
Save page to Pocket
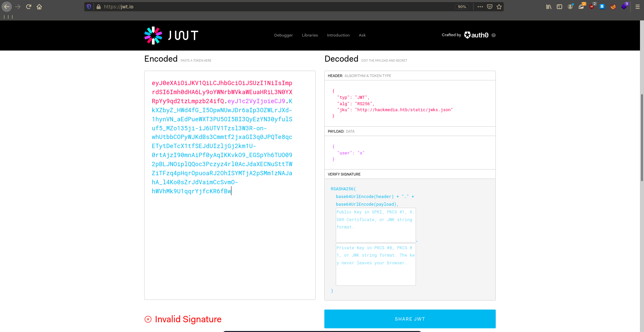[490, 7]
